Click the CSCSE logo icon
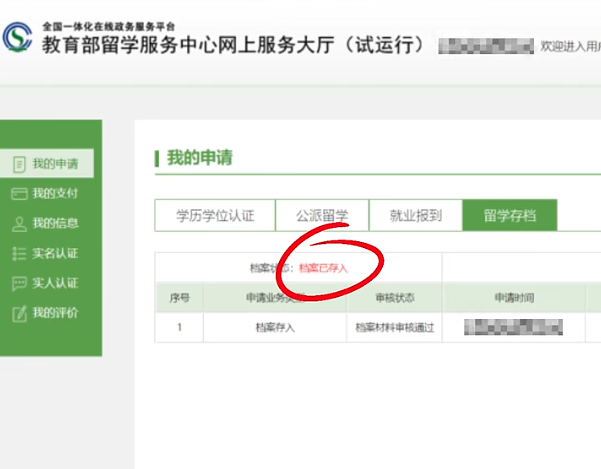The image size is (601, 469). pos(17,37)
